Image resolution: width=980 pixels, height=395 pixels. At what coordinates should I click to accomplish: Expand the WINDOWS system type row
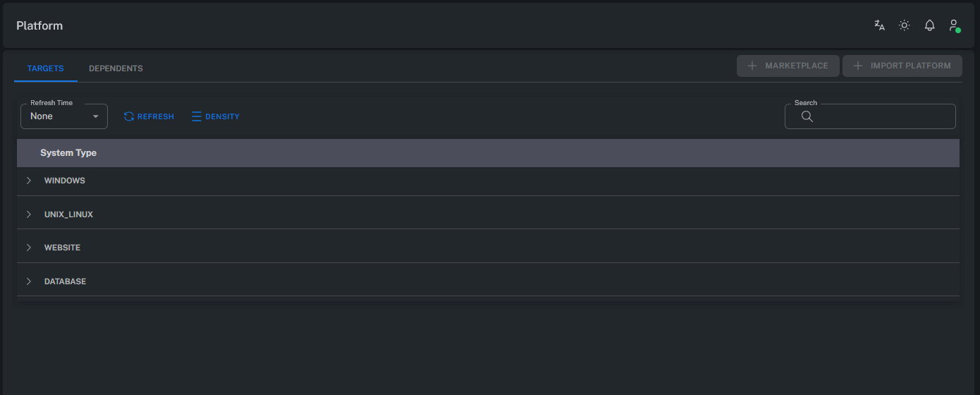click(x=29, y=181)
